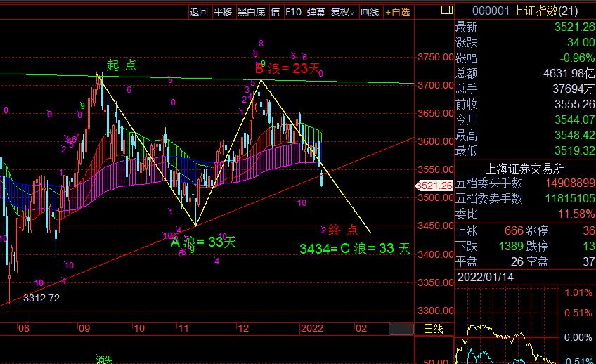Click the 上海证券交易所 heading

[x=524, y=169]
